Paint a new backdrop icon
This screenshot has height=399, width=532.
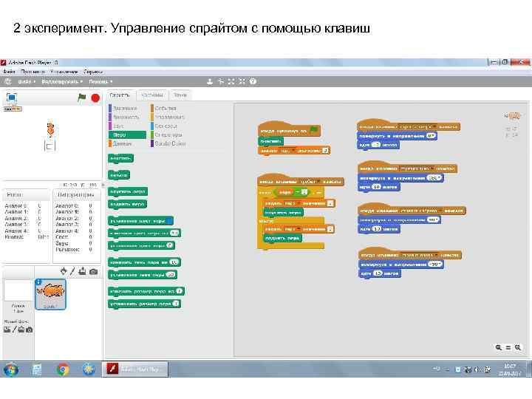pos(14,329)
